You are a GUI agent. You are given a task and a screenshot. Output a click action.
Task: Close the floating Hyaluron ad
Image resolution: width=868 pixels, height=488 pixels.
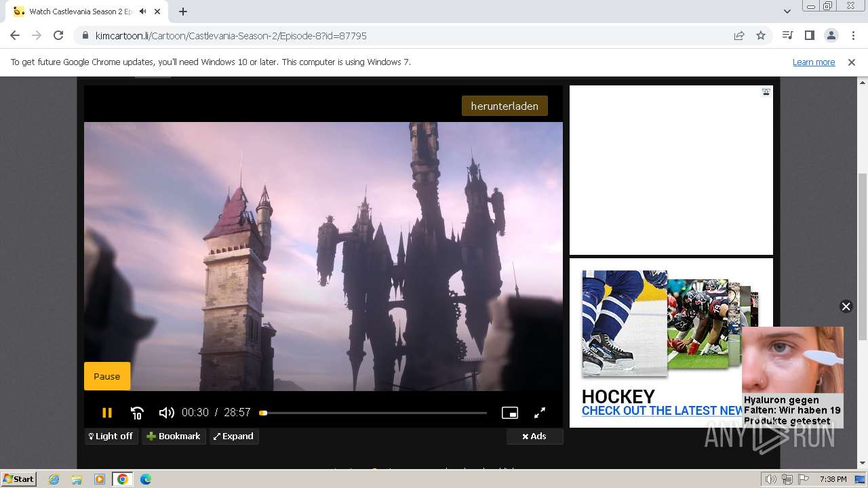(846, 306)
